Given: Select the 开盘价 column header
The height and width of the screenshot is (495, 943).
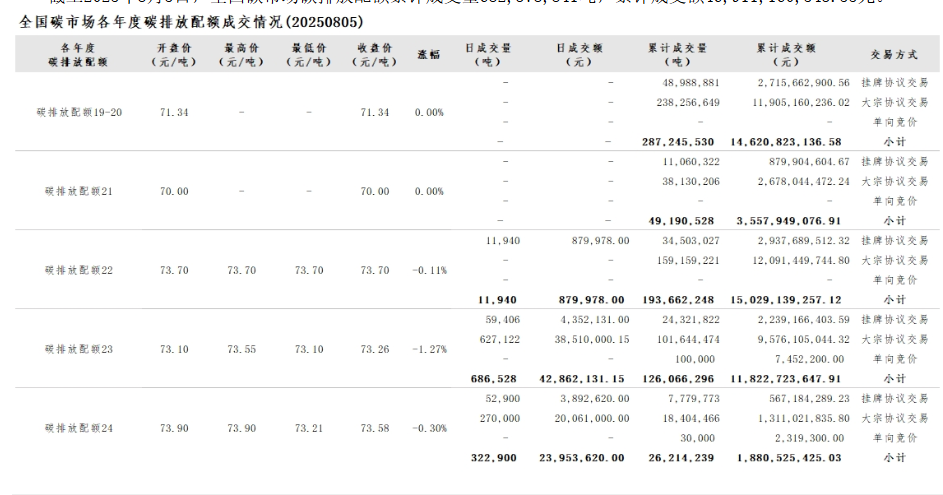Looking at the screenshot, I should [x=174, y=54].
